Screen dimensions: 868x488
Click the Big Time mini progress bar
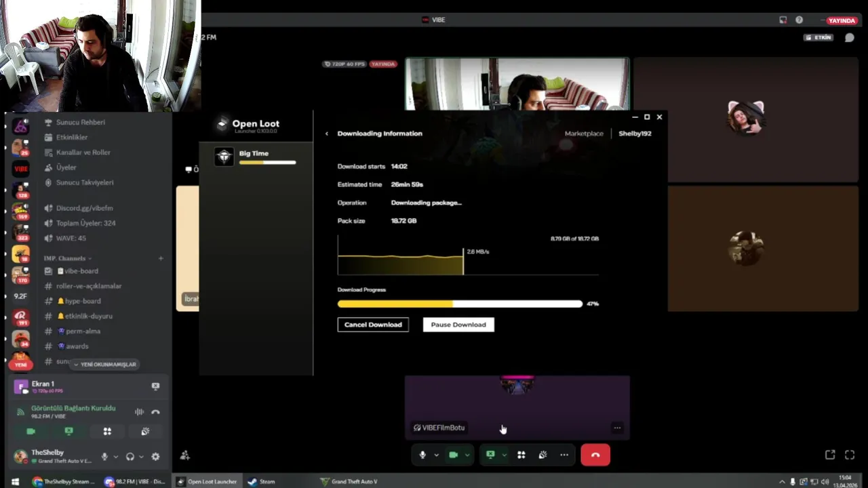coord(267,163)
